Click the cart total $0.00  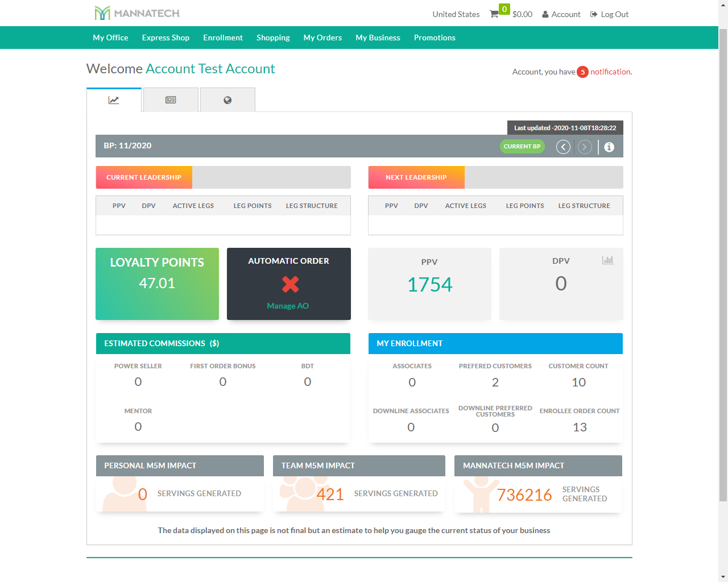[x=522, y=14]
